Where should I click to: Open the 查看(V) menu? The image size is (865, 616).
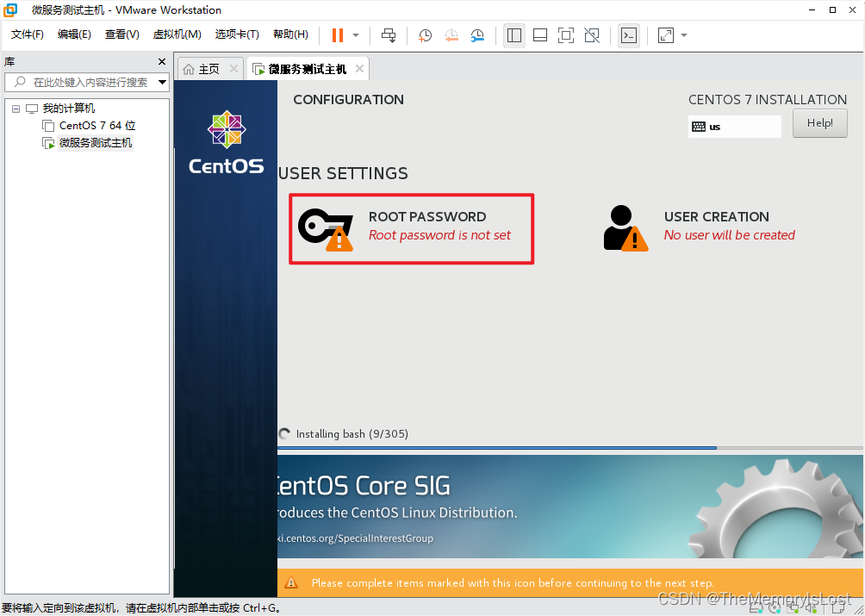(122, 34)
